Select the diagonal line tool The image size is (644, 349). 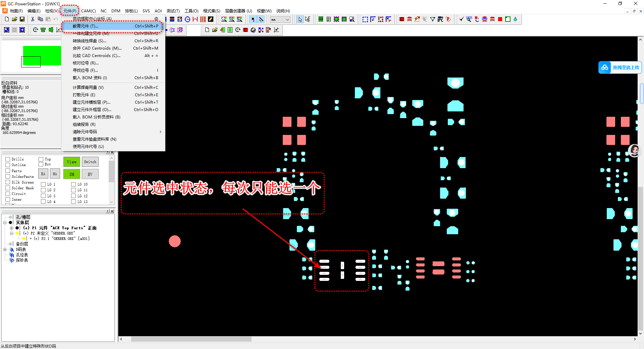(x=261, y=19)
